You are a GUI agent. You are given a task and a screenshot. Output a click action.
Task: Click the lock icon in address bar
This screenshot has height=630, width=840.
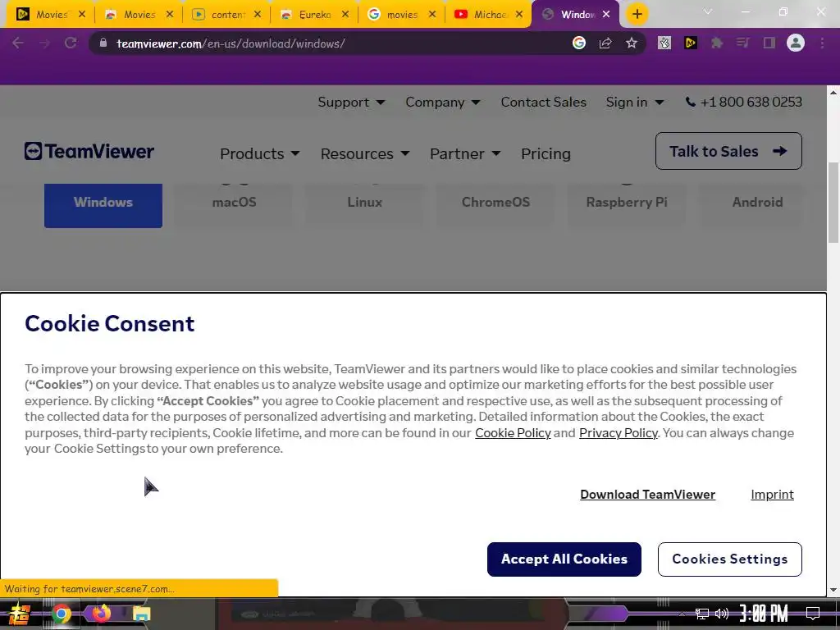pyautogui.click(x=103, y=43)
